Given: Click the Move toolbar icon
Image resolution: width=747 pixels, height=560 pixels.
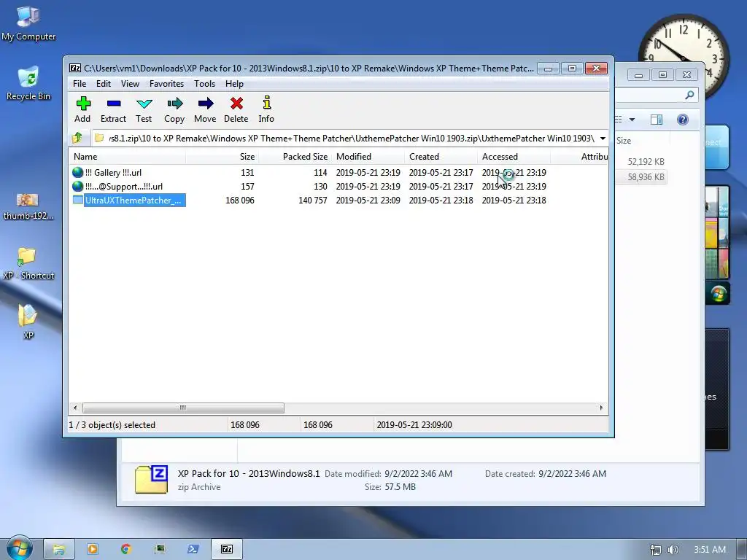Looking at the screenshot, I should click(x=205, y=109).
